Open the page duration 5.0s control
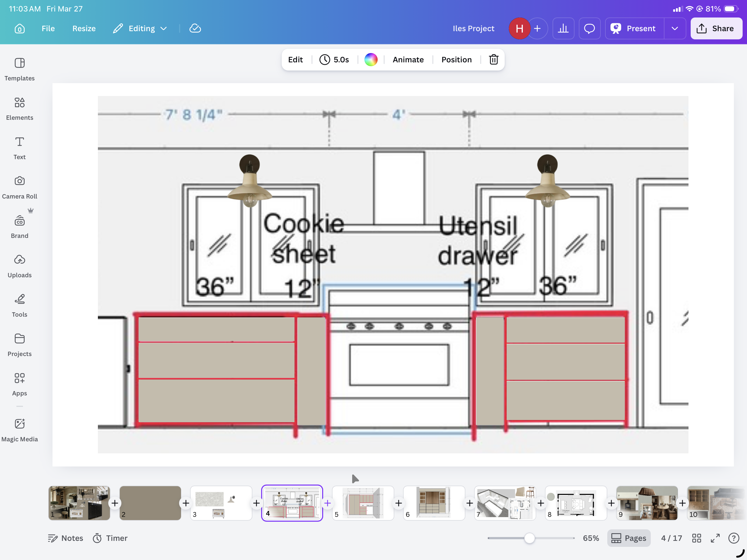This screenshot has height=560, width=747. [334, 60]
